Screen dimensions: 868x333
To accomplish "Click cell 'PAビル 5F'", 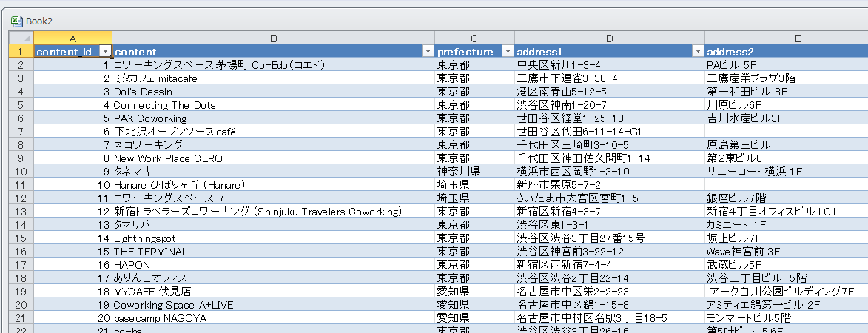I will click(786, 64).
